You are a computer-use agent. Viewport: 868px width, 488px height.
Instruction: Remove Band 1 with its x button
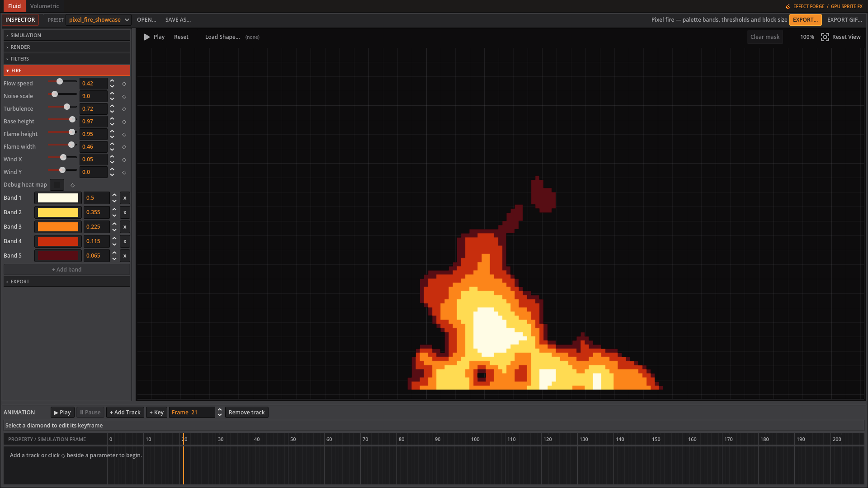click(125, 198)
